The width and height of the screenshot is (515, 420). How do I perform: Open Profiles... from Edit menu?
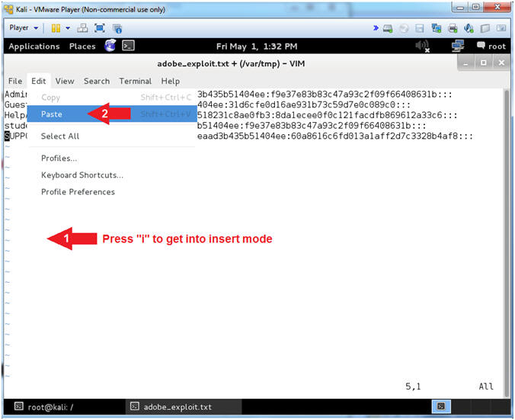click(x=112, y=159)
